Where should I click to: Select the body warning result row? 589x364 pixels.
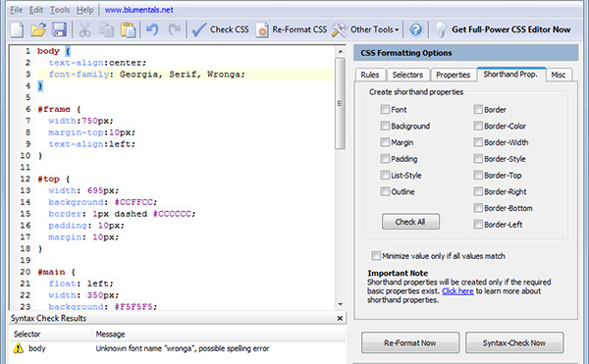tap(178, 348)
